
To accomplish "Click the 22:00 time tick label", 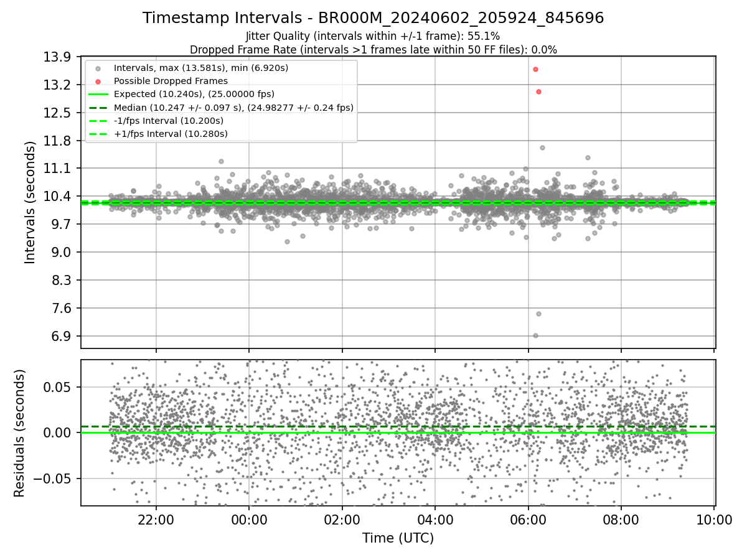I will click(x=156, y=519).
